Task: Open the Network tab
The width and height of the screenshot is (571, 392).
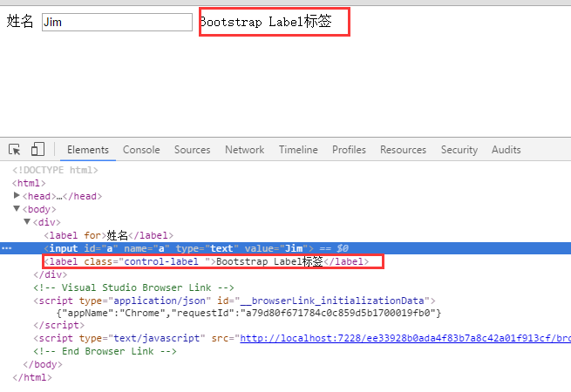Action: [x=244, y=150]
